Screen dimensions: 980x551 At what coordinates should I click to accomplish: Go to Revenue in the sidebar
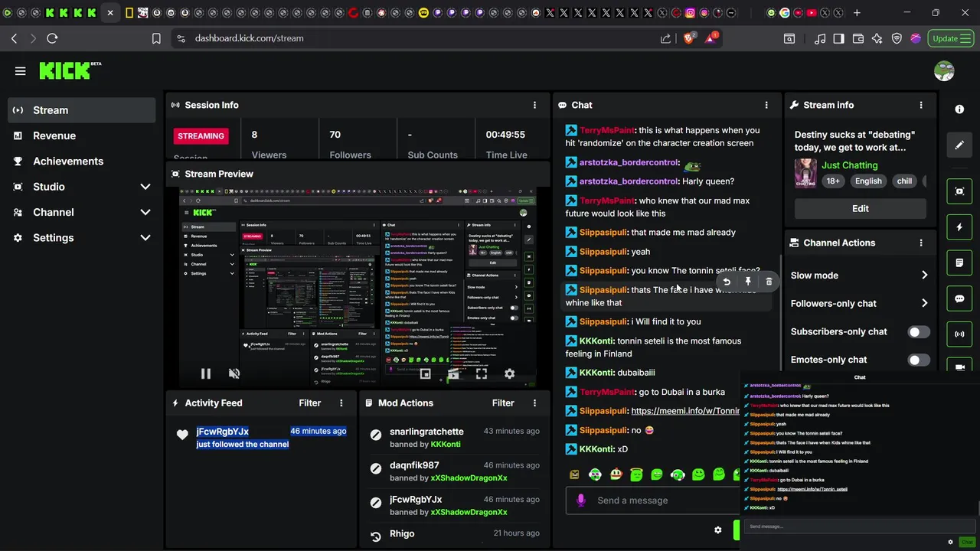pos(83,135)
